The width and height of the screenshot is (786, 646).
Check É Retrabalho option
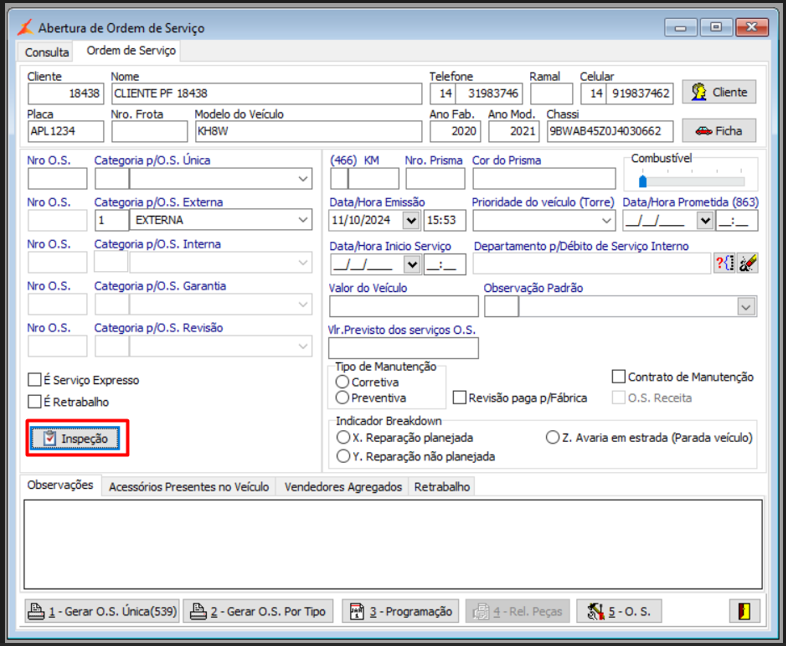[35, 401]
